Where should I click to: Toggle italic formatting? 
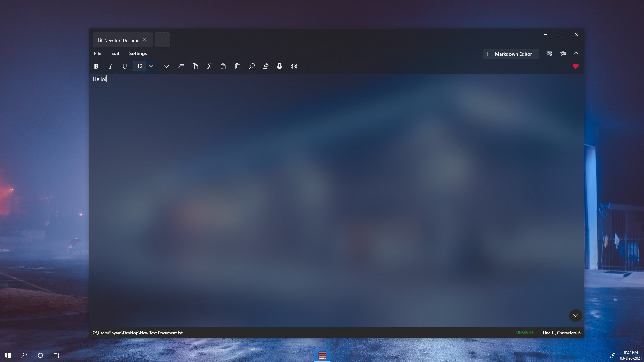[x=110, y=66]
